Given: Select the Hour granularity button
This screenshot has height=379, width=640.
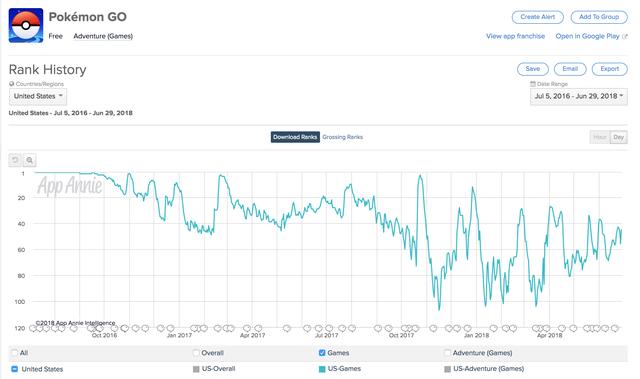Looking at the screenshot, I should 600,137.
